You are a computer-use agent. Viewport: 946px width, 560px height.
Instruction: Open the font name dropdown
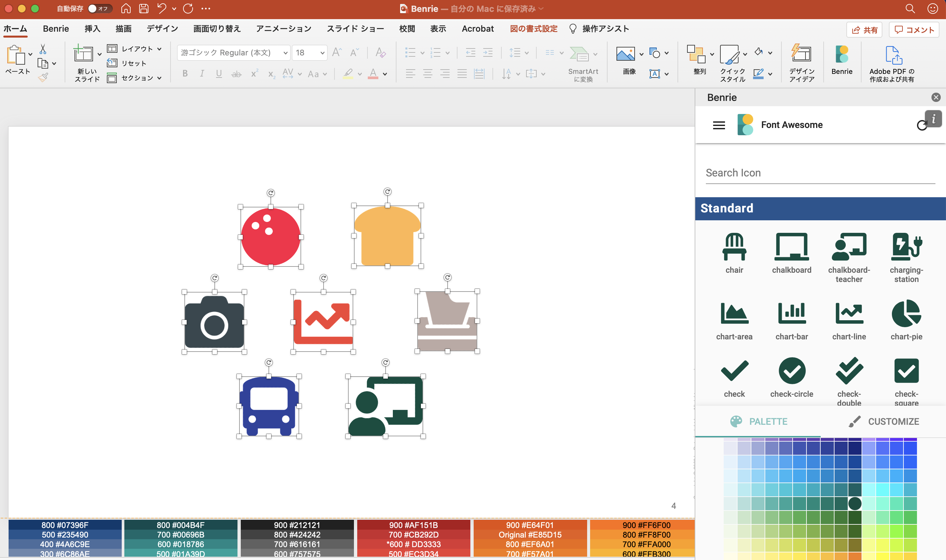[x=285, y=53]
